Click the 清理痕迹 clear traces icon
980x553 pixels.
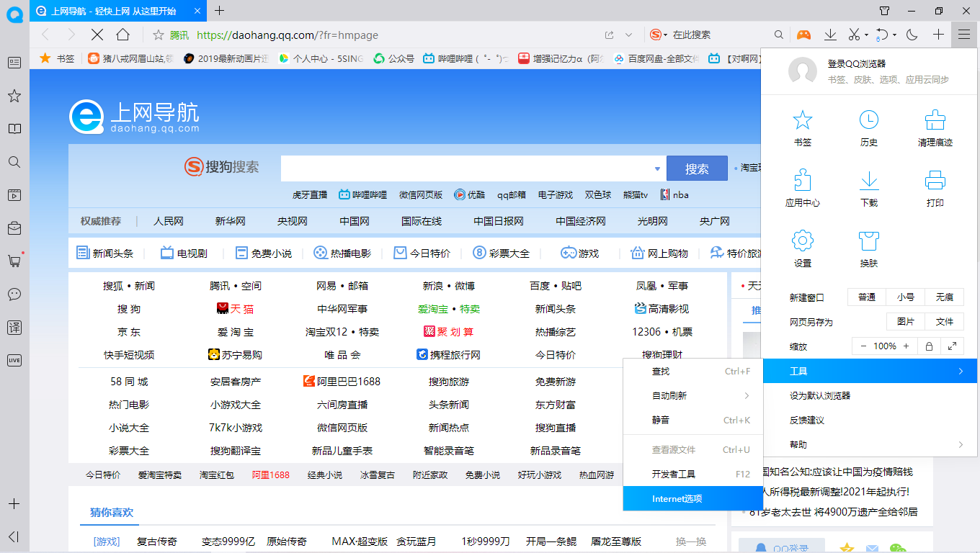pos(935,120)
